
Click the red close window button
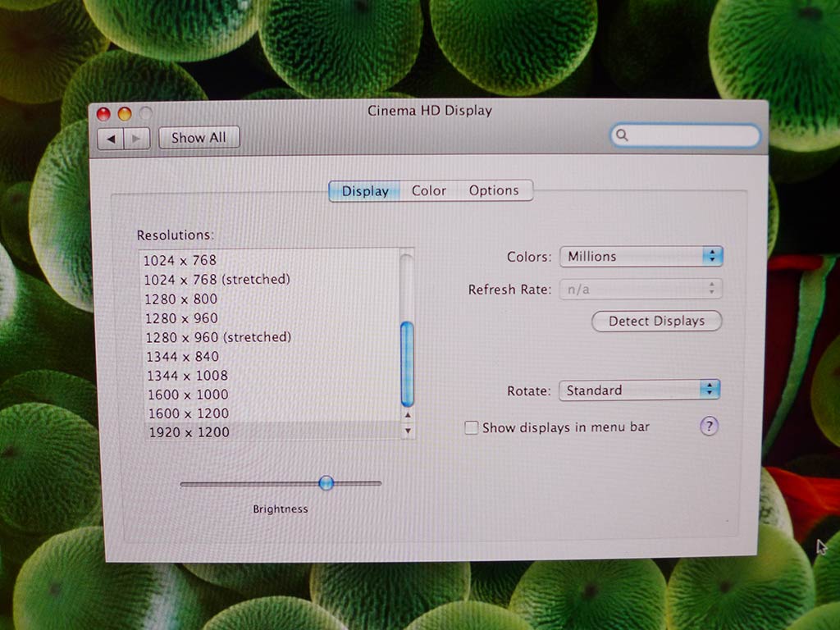103,114
